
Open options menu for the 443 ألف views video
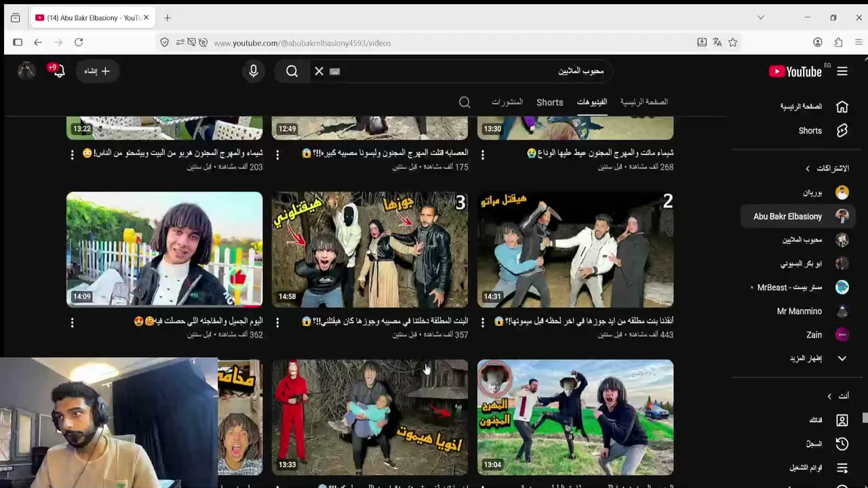[483, 323]
